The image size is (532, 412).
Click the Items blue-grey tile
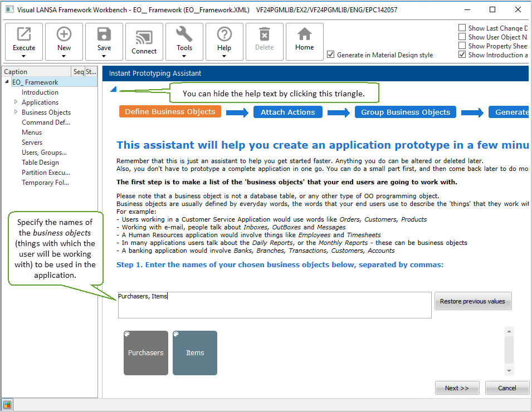click(x=195, y=353)
